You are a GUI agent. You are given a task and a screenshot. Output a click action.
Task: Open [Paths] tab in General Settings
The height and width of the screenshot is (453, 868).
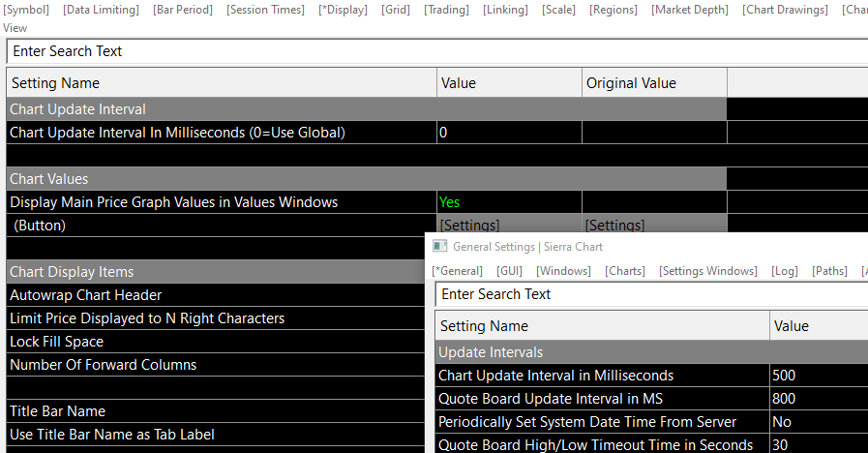click(x=829, y=271)
